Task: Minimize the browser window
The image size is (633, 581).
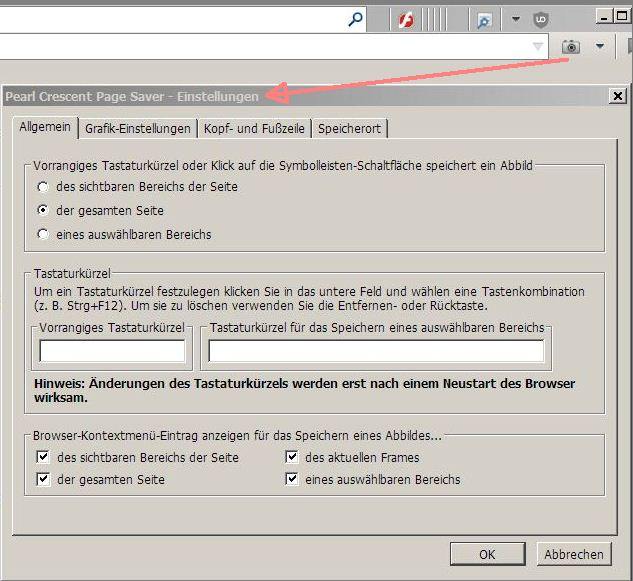Action: [604, 17]
